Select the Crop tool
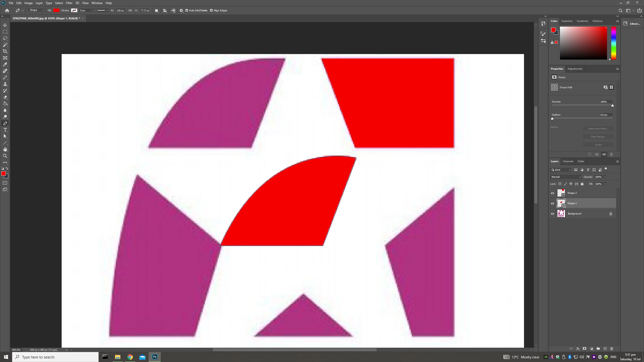The width and height of the screenshot is (644, 362). pyautogui.click(x=5, y=51)
